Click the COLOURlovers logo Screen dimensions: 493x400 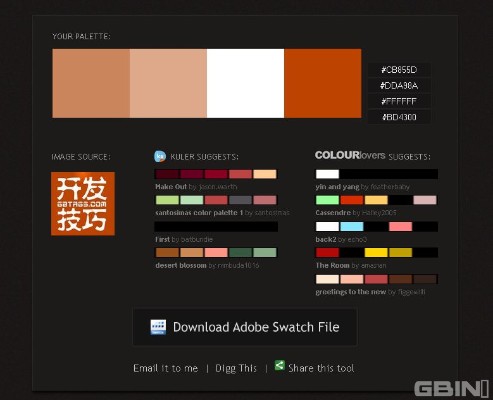click(x=350, y=155)
